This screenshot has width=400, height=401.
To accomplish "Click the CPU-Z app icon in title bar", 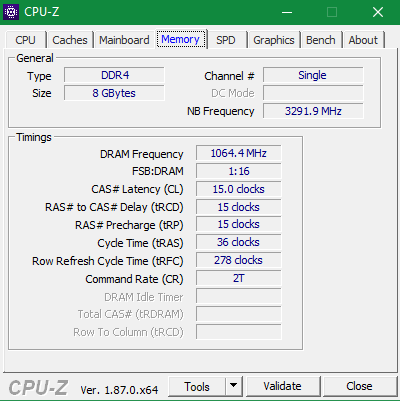I will pos(11,12).
